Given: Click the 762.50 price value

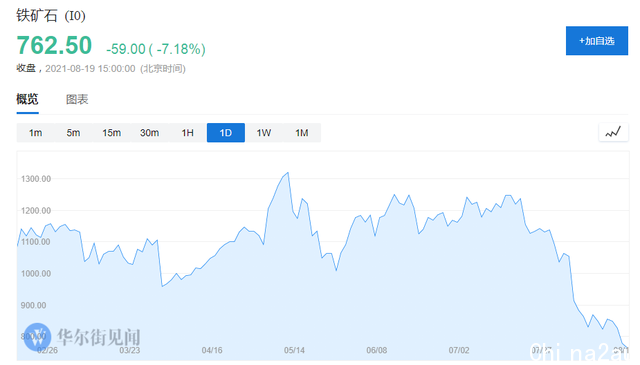Looking at the screenshot, I should tap(54, 45).
